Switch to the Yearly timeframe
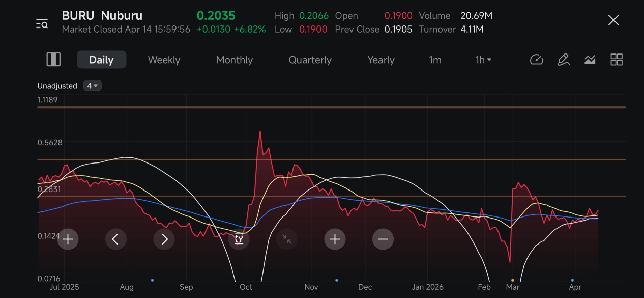The height and width of the screenshot is (298, 644). 381,60
